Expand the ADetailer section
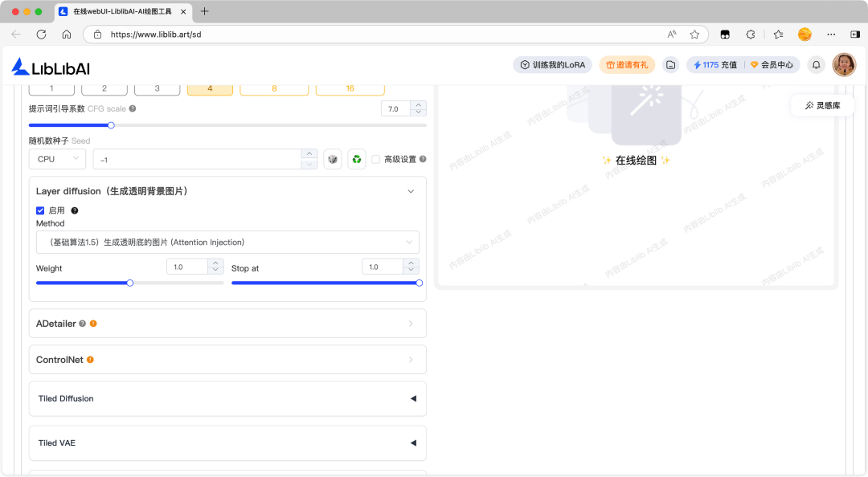The height and width of the screenshot is (477, 868). point(411,324)
